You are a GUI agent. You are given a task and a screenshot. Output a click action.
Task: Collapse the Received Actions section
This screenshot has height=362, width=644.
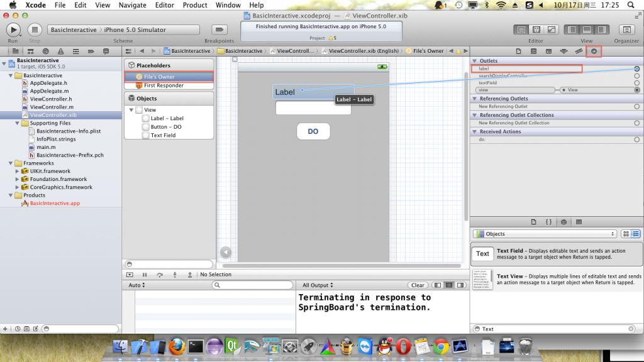475,131
